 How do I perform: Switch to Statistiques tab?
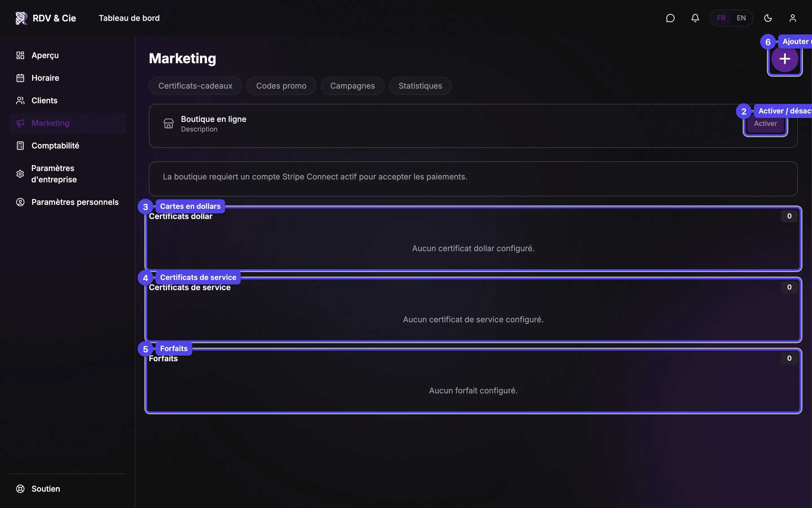(x=420, y=86)
